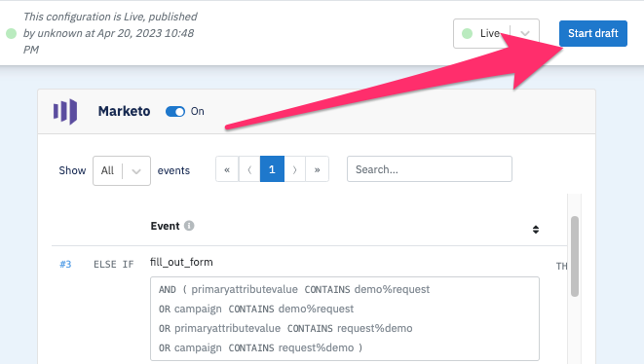Click the Event info icon

[189, 226]
